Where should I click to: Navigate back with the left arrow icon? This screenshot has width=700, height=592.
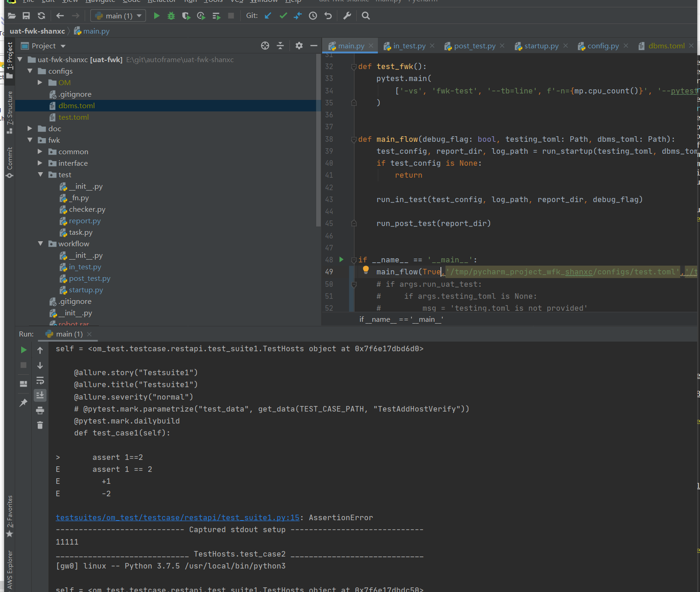[60, 16]
